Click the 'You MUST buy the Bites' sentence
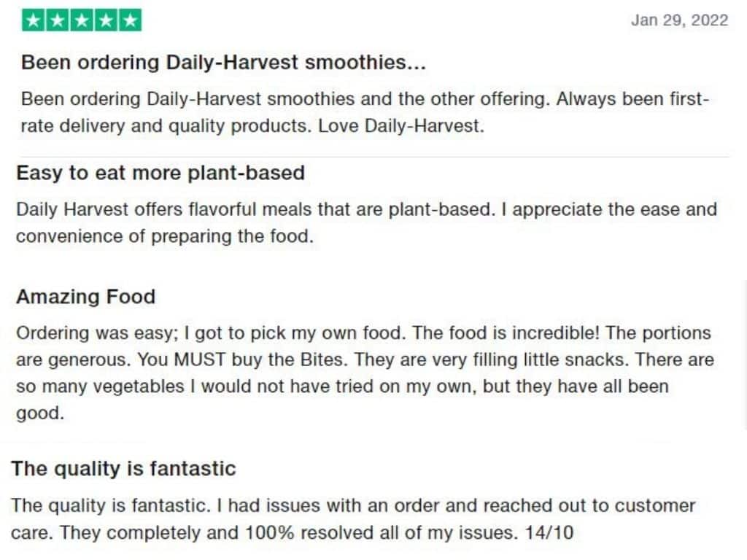This screenshot has height=560, width=747. pos(241,359)
